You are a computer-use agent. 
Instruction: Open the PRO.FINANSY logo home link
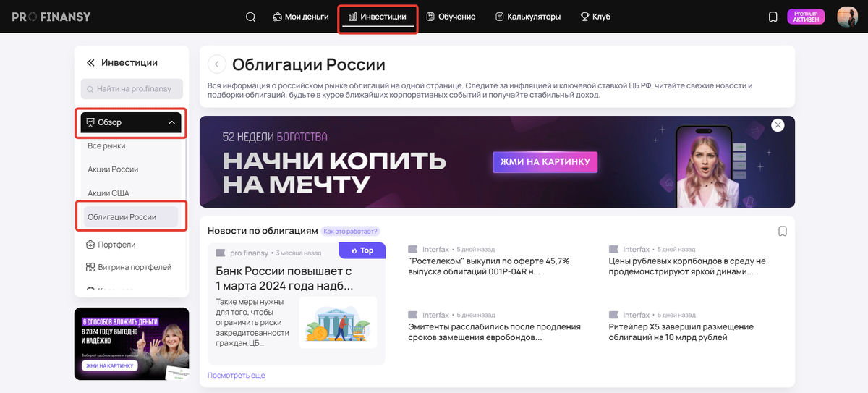point(51,17)
